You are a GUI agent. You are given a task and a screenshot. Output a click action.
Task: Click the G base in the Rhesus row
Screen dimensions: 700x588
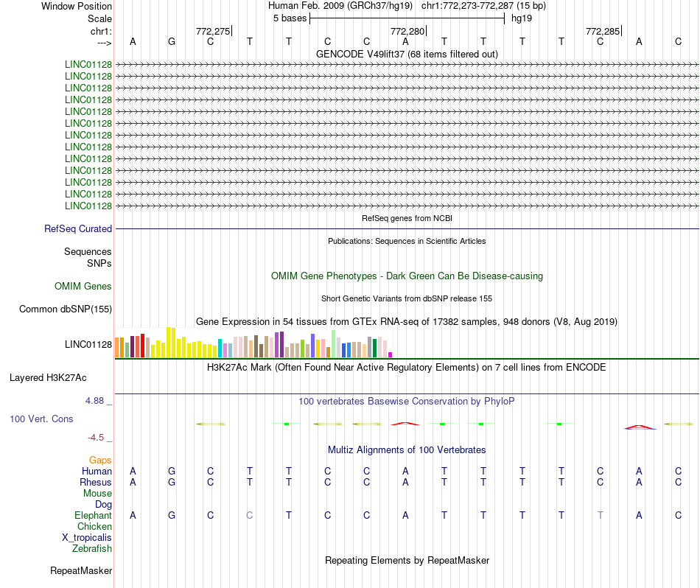coord(172,482)
